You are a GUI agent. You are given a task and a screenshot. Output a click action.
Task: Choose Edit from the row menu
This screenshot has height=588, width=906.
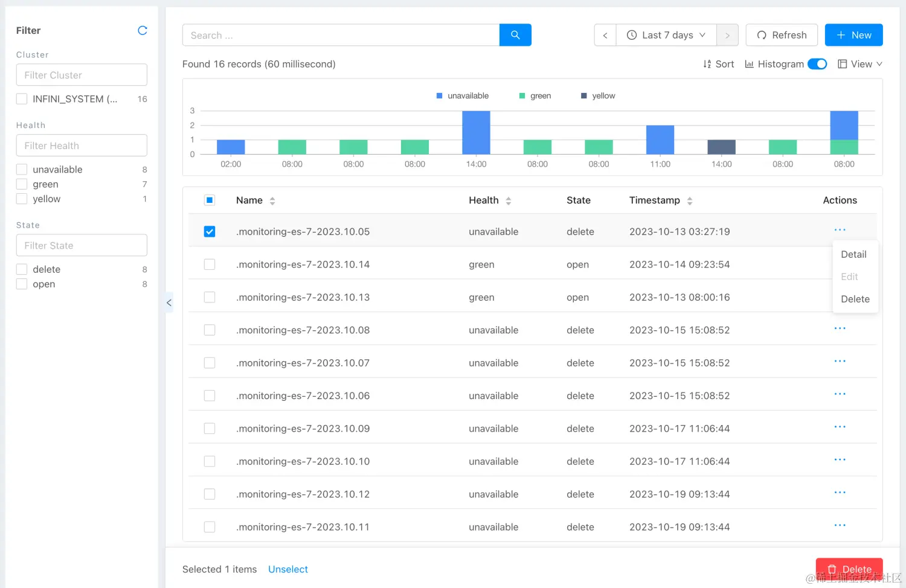pyautogui.click(x=849, y=276)
